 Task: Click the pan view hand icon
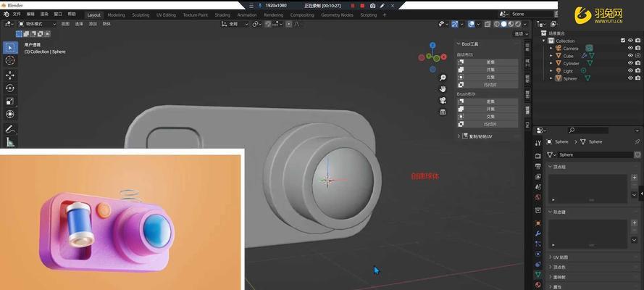point(443,89)
